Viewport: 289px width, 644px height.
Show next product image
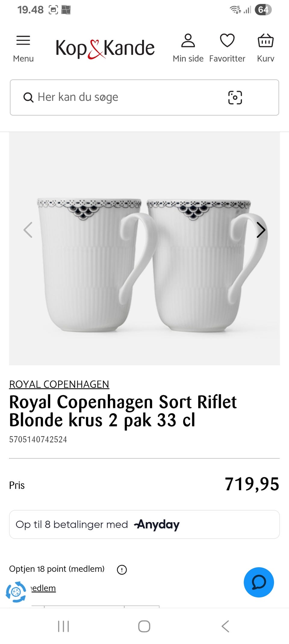click(x=261, y=230)
